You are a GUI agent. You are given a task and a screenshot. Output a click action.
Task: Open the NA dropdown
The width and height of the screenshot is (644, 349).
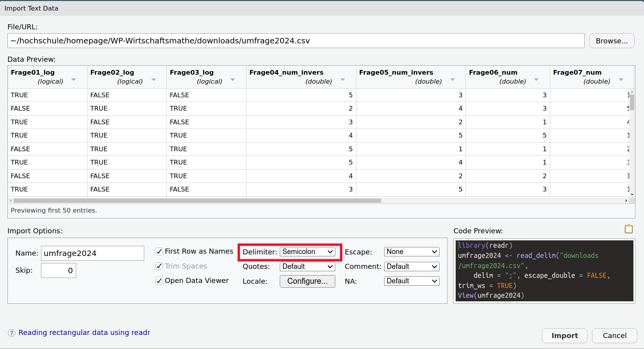(411, 281)
